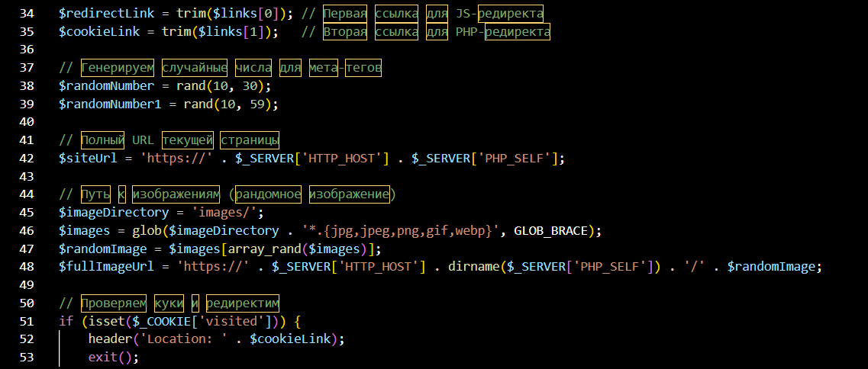Screen dimensions: 868x369
Task: Click 'мета-тегов' in line 37 comment
Action: [345, 68]
